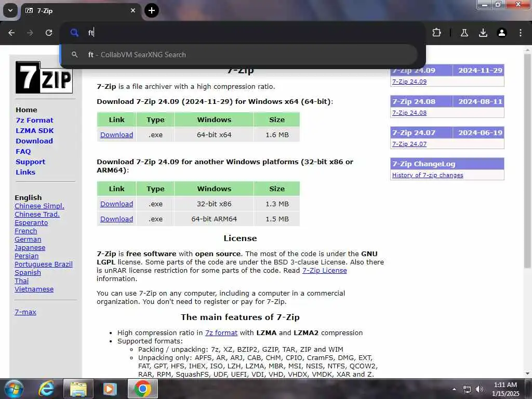The width and height of the screenshot is (532, 399).
Task: Switch language to Chinese Trad.
Action: [x=37, y=215]
